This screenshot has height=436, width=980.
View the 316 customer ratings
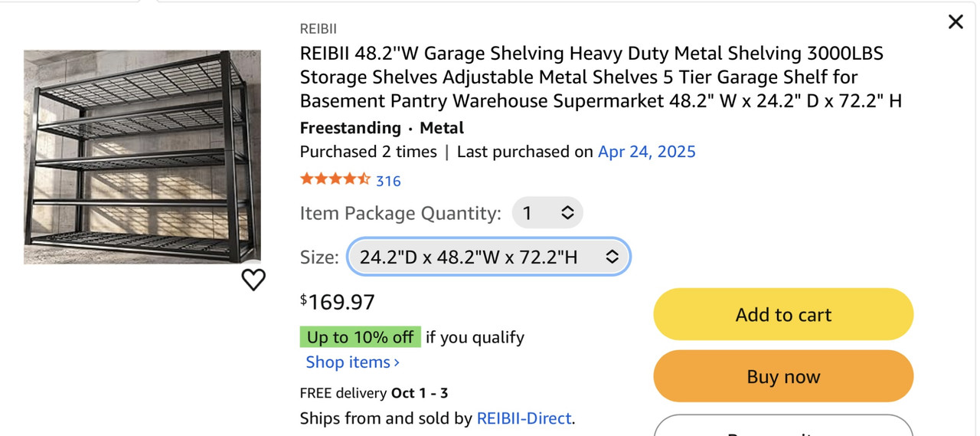click(388, 181)
